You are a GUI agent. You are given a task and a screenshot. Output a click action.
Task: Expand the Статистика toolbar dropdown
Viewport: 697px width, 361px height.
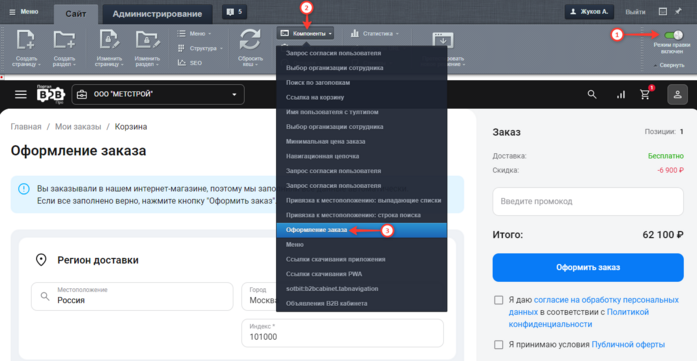coord(374,33)
